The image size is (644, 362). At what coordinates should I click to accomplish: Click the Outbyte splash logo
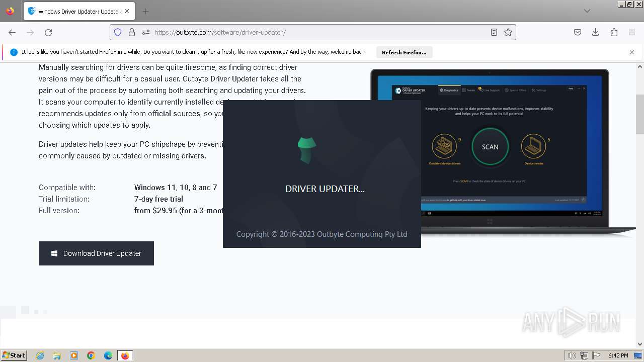(x=306, y=150)
